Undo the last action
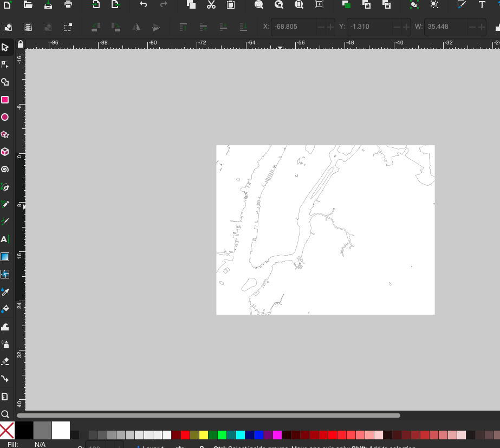This screenshot has width=500, height=448. (x=144, y=4)
